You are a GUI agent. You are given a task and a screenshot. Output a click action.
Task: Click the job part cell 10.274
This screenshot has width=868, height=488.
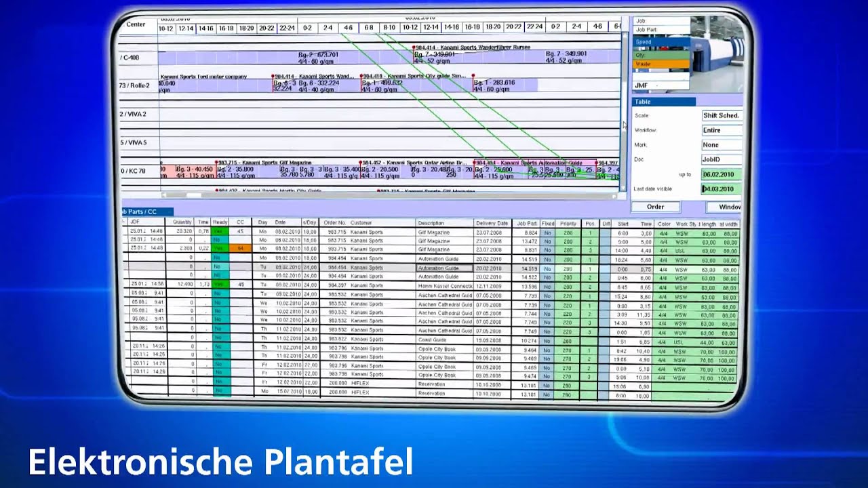(x=526, y=340)
